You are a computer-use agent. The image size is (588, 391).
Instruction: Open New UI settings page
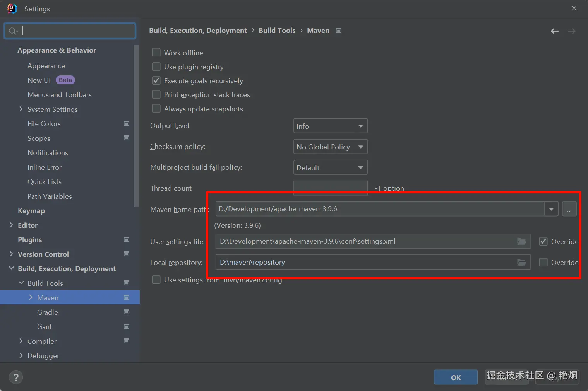pyautogui.click(x=39, y=80)
